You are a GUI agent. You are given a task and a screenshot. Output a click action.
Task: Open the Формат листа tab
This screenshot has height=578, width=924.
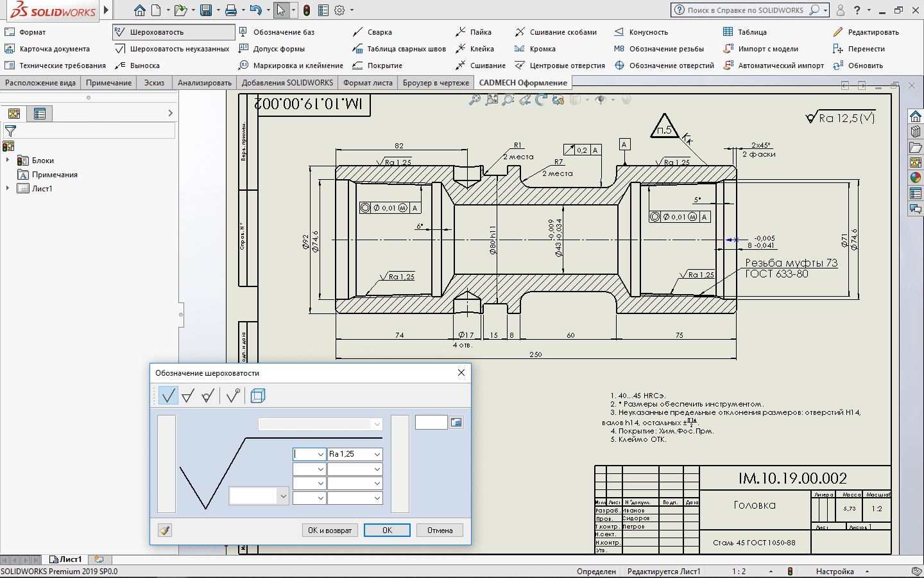pos(368,83)
